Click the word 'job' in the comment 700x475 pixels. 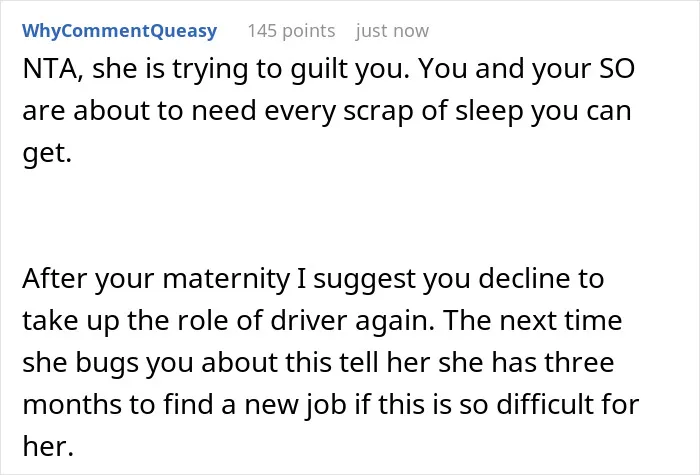coord(325,405)
